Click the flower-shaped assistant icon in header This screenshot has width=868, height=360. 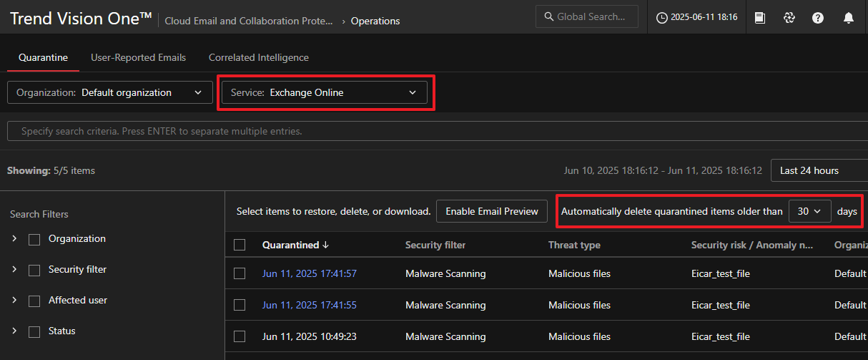pos(789,18)
